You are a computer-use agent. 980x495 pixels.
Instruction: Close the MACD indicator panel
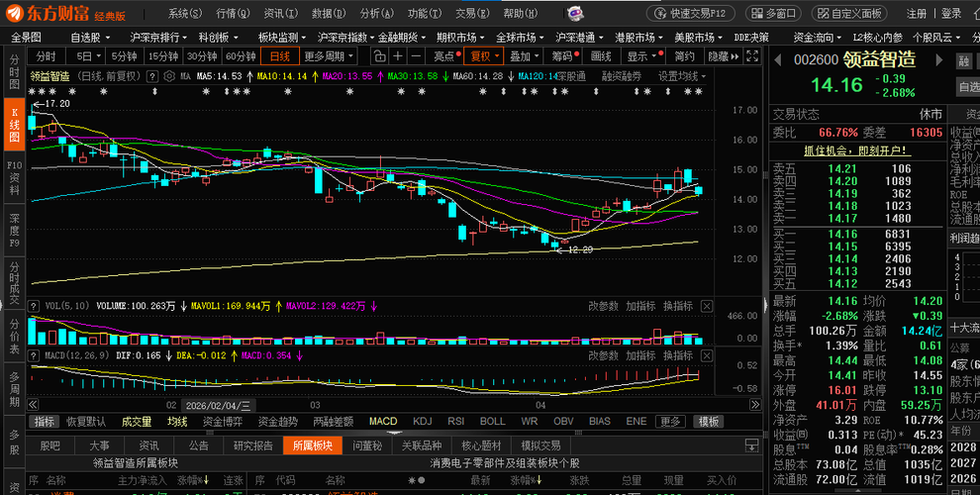(x=706, y=355)
